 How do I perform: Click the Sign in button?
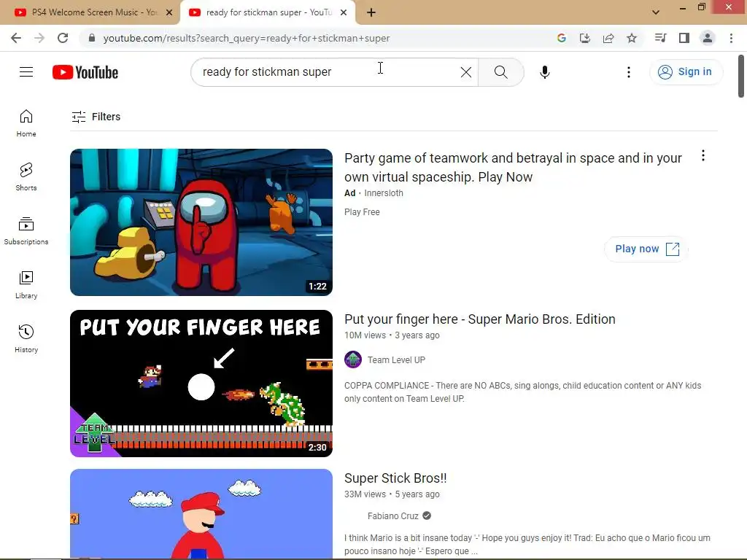(686, 72)
